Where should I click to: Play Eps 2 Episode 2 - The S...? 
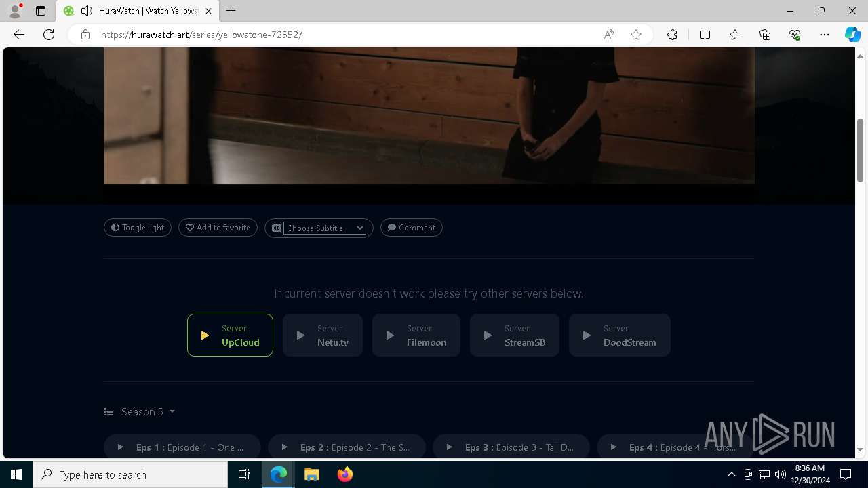[x=347, y=447]
